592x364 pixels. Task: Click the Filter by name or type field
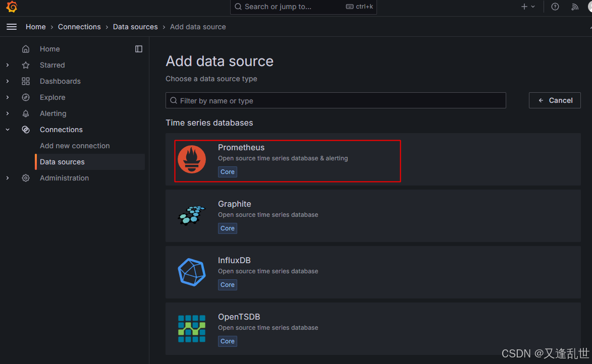click(x=336, y=100)
